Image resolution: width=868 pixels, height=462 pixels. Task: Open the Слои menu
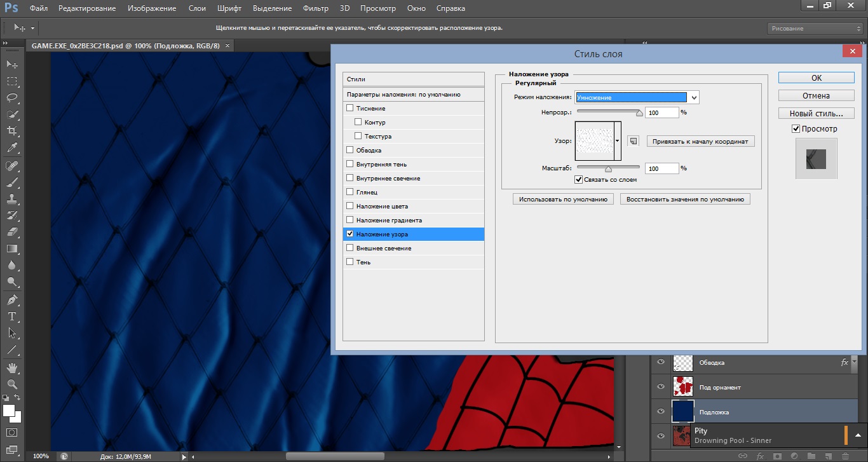click(x=197, y=8)
